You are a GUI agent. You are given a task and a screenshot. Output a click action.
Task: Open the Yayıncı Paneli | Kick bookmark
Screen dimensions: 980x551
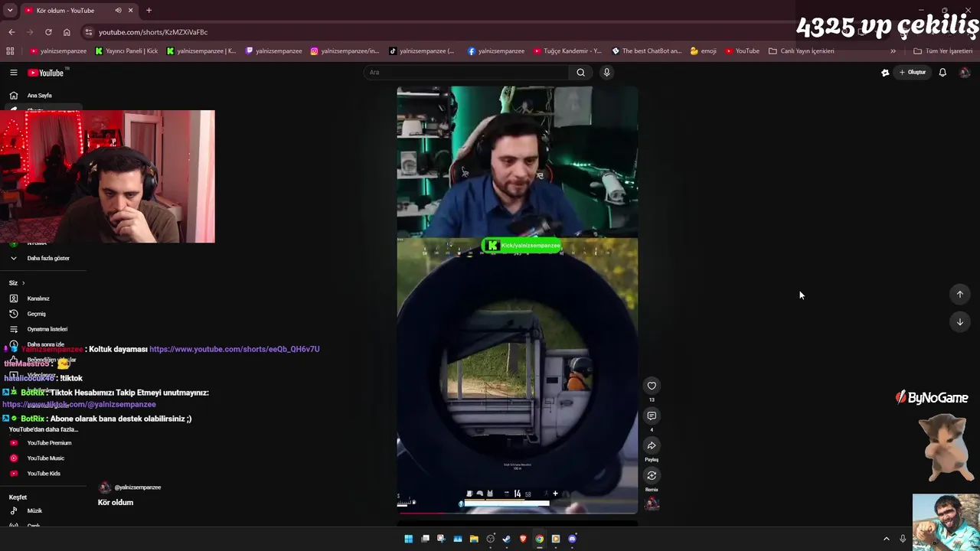[126, 51]
